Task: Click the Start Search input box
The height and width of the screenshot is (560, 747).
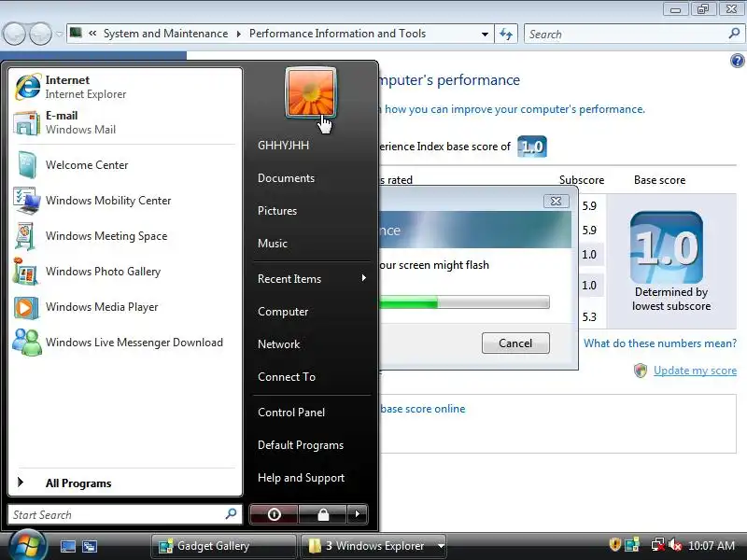Action: click(125, 514)
